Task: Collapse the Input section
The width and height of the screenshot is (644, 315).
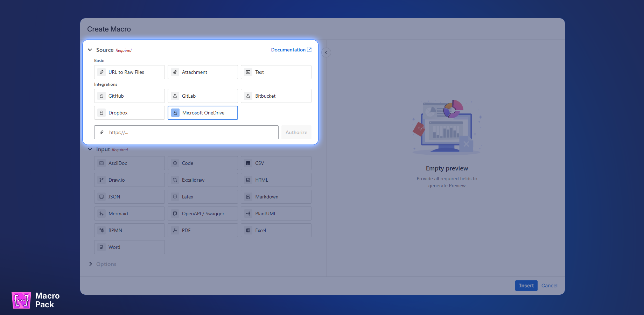Action: point(90,149)
